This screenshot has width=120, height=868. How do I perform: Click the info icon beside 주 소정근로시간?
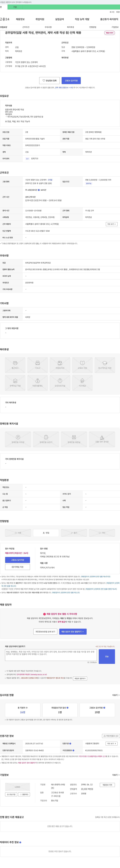coord(39,190)
